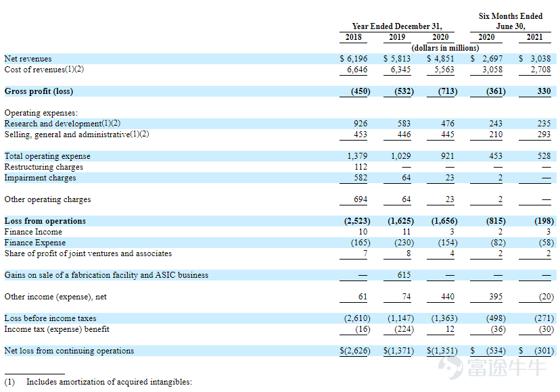Click the 2018 column header
The width and height of the screenshot is (560, 392).
(x=353, y=37)
